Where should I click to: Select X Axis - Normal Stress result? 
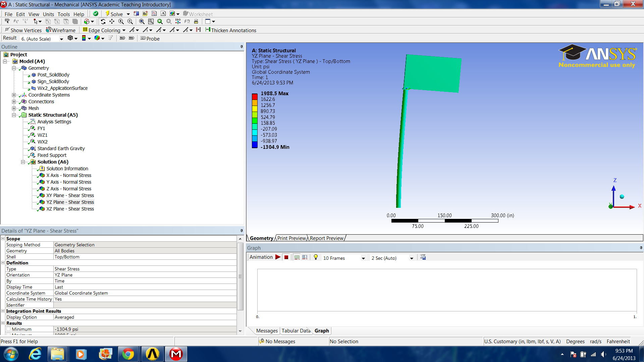click(x=69, y=175)
